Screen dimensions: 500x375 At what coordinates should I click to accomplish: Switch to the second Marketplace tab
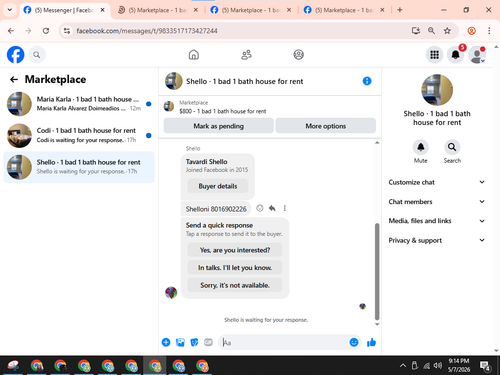pyautogui.click(x=157, y=10)
